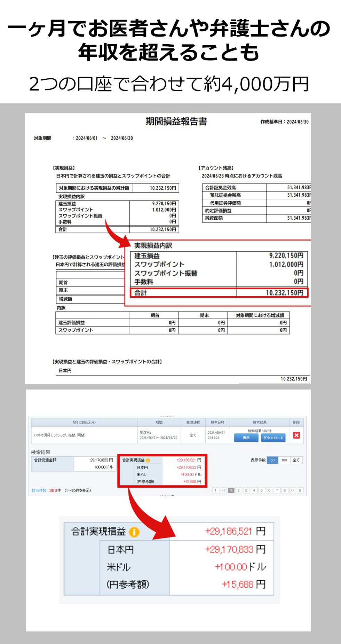Click the 期間 column header

pos(159,422)
